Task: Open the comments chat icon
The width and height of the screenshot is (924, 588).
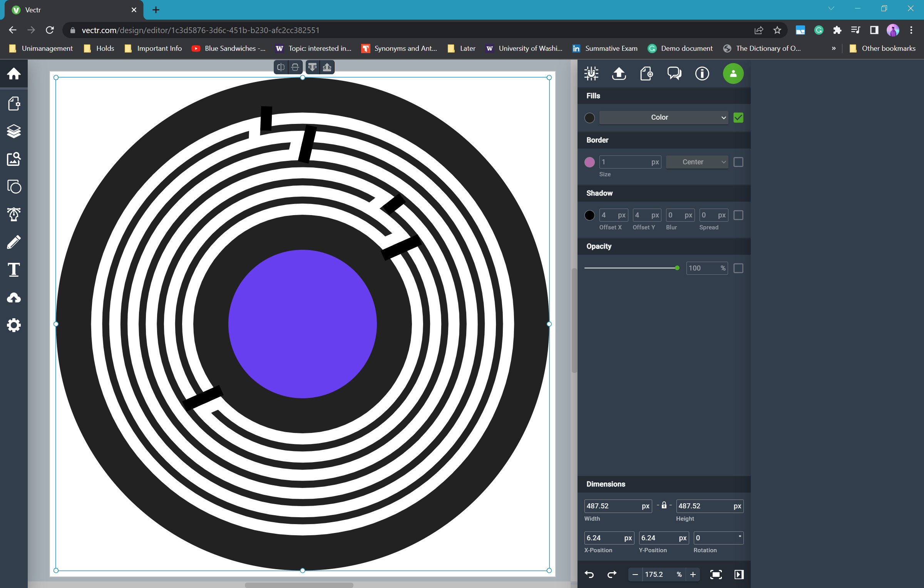Action: point(674,73)
